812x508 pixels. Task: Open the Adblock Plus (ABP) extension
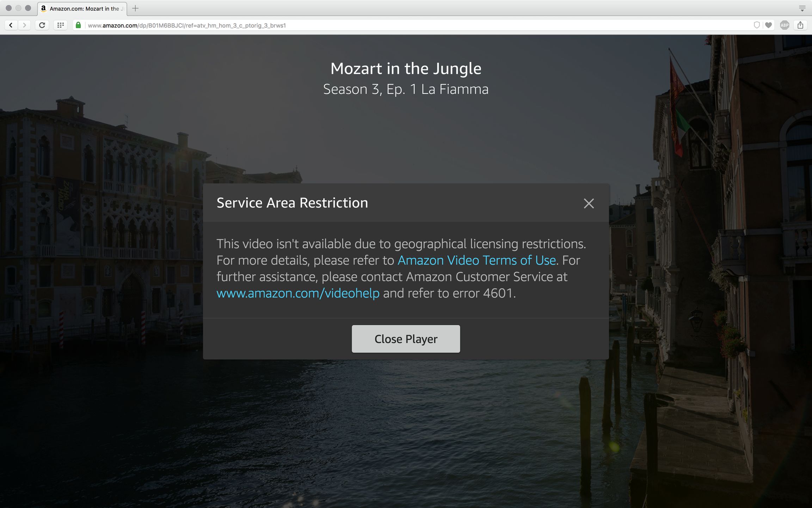[785, 25]
